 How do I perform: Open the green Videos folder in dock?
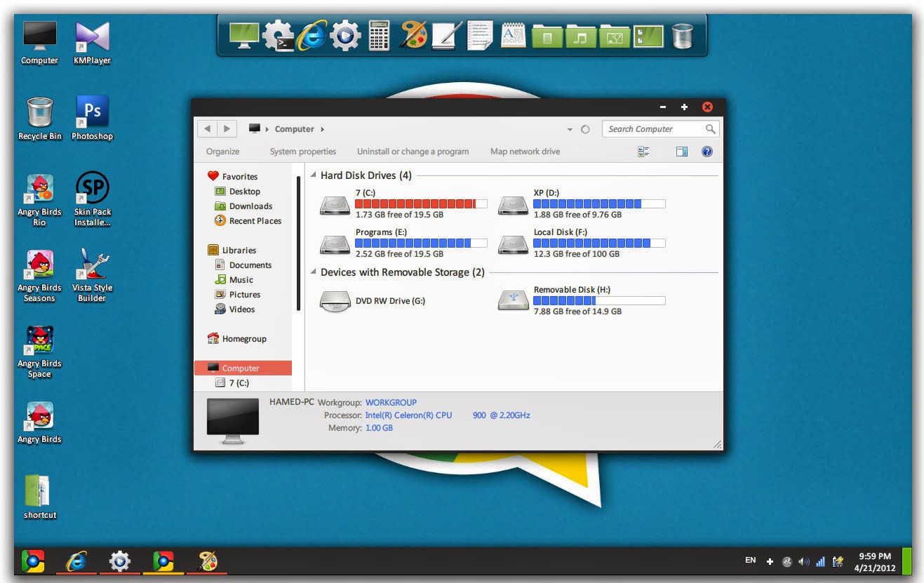pyautogui.click(x=648, y=36)
